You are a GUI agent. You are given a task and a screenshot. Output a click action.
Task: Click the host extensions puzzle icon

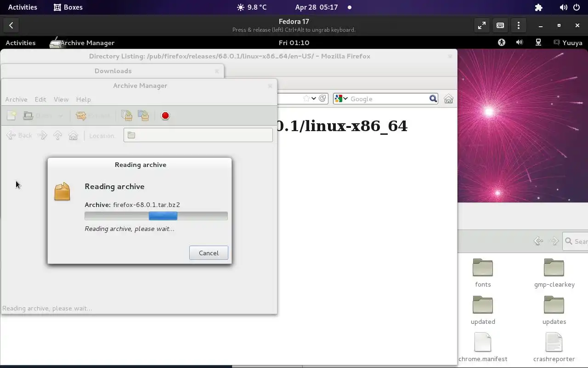[539, 7]
